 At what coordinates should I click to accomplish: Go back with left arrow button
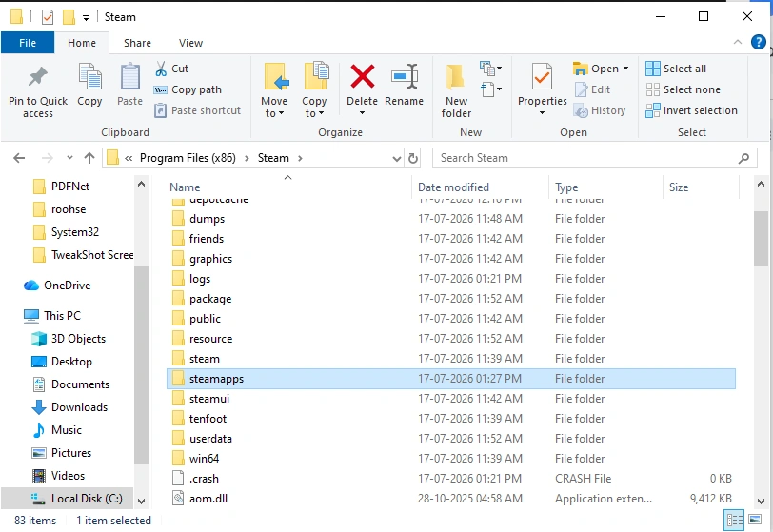pyautogui.click(x=19, y=158)
